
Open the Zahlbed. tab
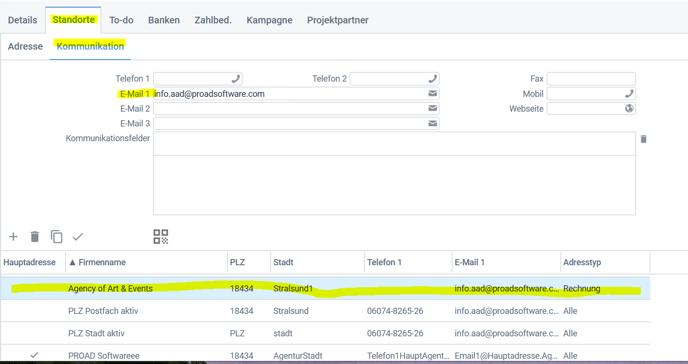click(x=213, y=20)
